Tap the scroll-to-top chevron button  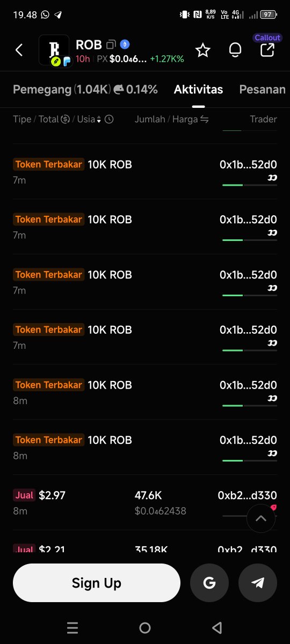(261, 518)
